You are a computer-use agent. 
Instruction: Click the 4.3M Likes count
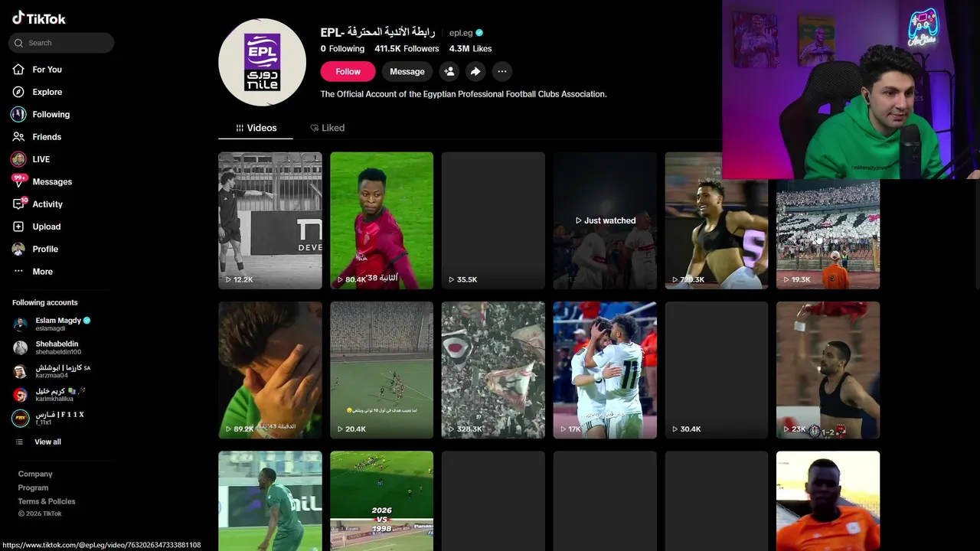click(x=470, y=49)
